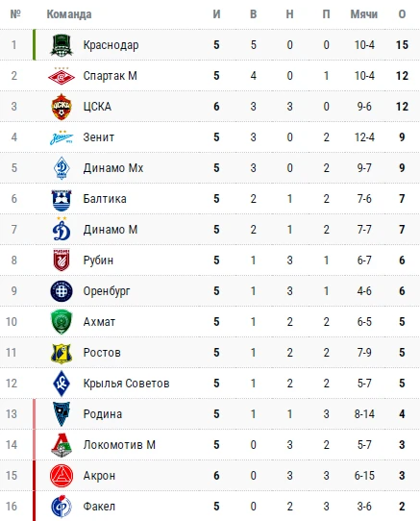Viewport: 420px width, 521px height.
Task: Click the CSKA club emblem
Action: coord(62,107)
